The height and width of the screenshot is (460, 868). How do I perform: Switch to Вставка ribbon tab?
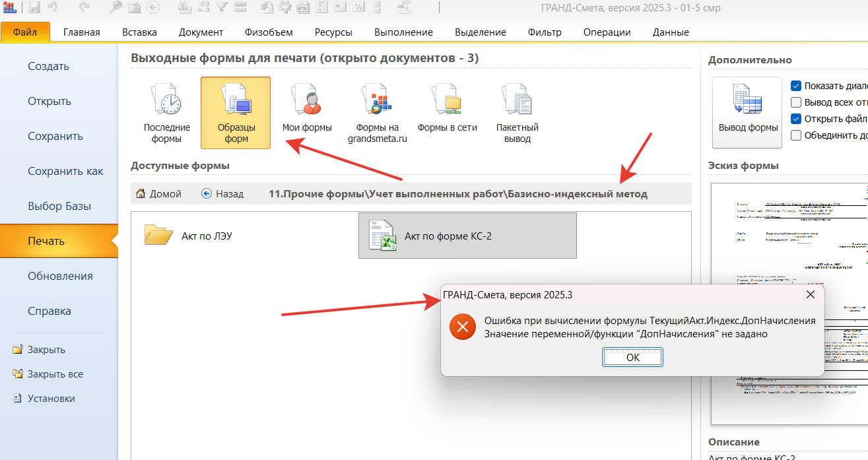[139, 32]
